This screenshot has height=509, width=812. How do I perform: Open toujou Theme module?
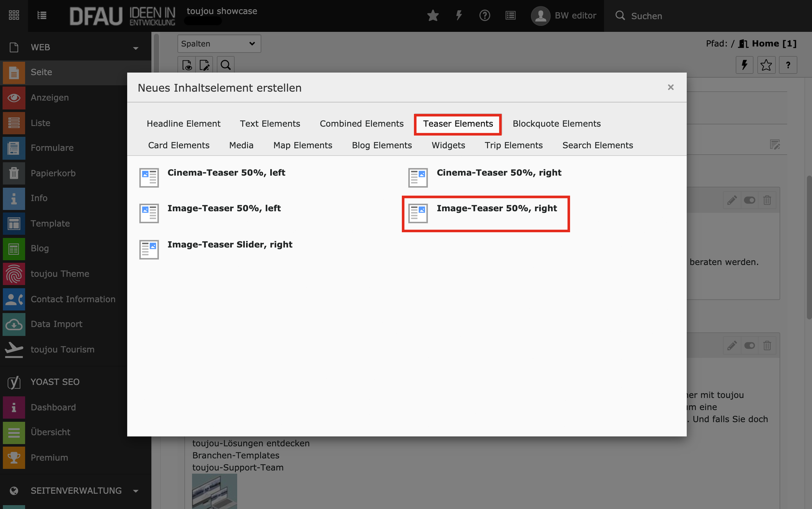(60, 274)
